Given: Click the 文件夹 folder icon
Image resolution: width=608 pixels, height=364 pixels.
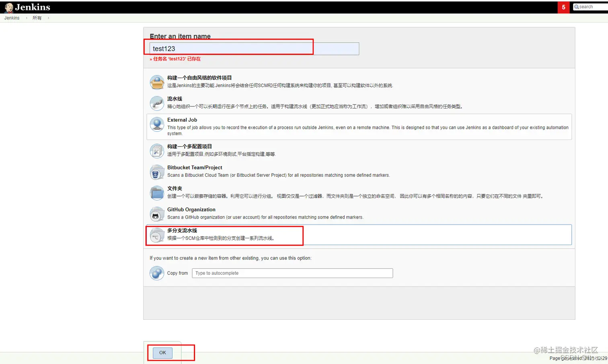Looking at the screenshot, I should click(x=157, y=193).
